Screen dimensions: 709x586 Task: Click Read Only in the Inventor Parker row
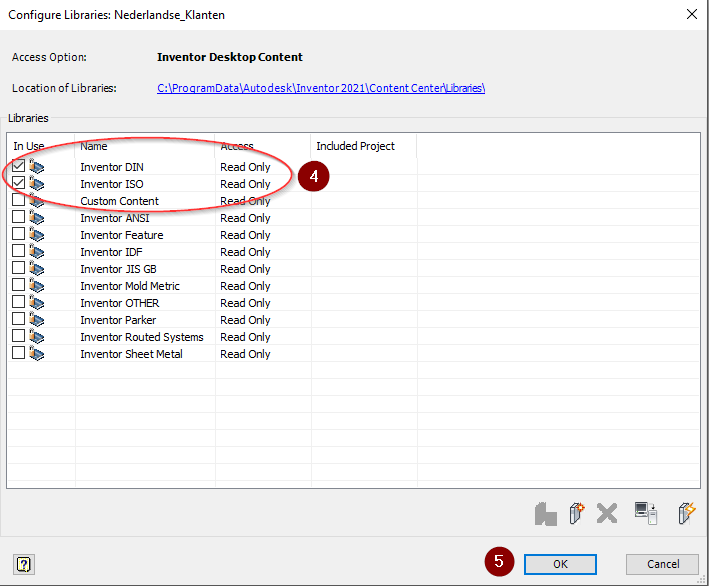click(x=245, y=320)
